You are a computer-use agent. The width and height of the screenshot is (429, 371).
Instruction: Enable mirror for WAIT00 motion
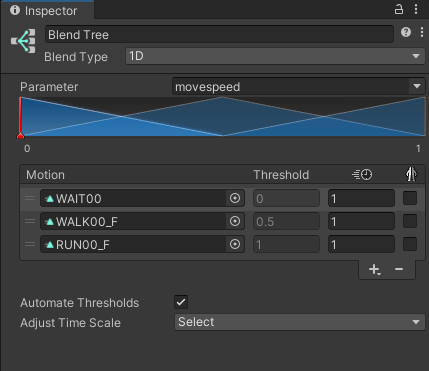(x=410, y=198)
